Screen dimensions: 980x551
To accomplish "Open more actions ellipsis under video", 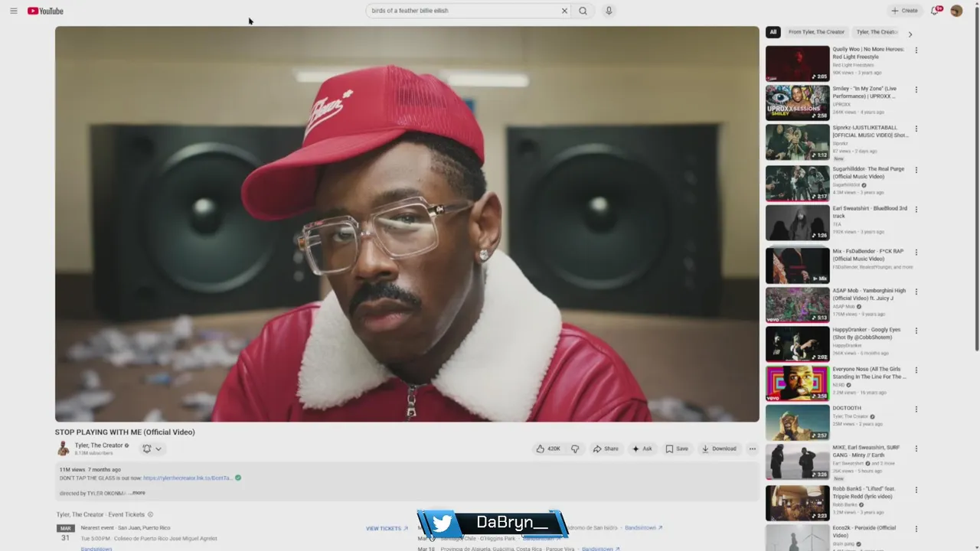I will coord(752,449).
